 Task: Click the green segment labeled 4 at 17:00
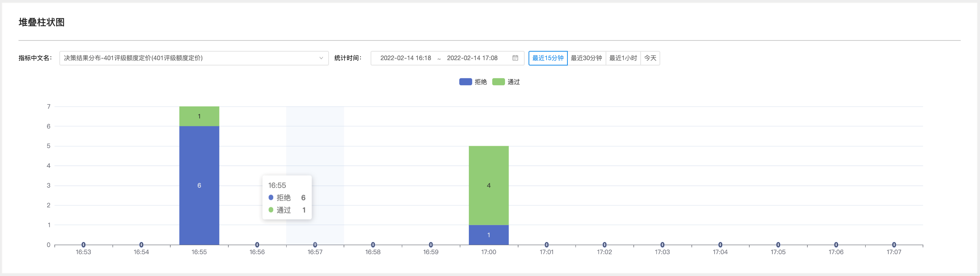point(488,185)
